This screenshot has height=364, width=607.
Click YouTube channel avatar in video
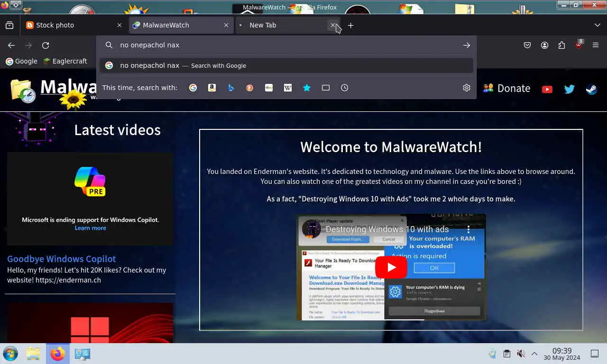[312, 229]
